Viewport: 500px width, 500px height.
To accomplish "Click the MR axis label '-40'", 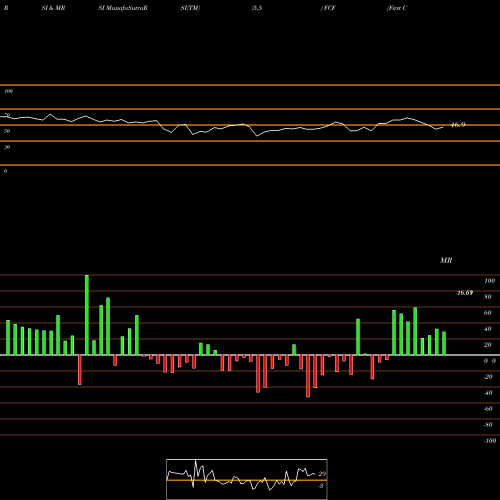I will click(x=488, y=393).
